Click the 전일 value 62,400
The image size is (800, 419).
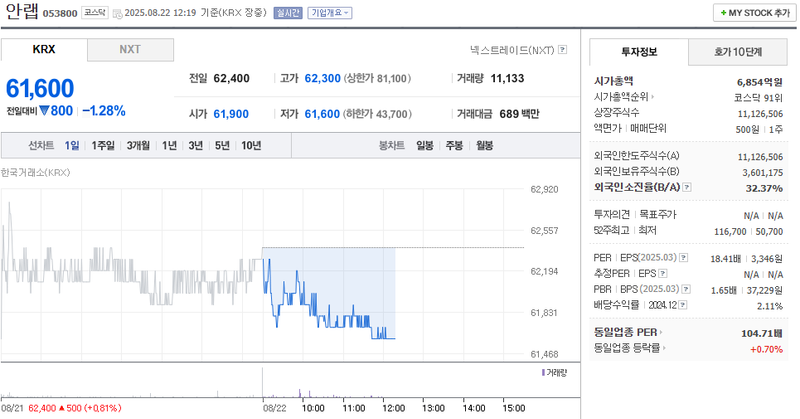click(x=232, y=79)
